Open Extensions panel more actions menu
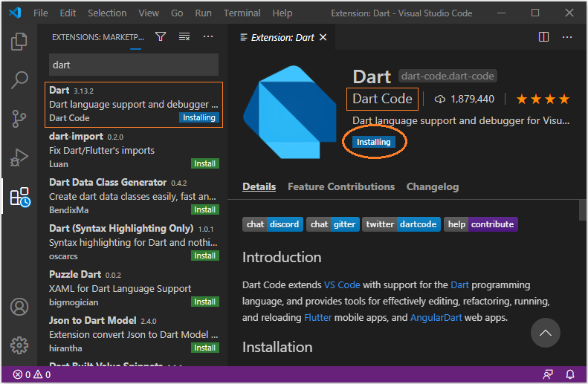The image size is (588, 384). pos(207,36)
